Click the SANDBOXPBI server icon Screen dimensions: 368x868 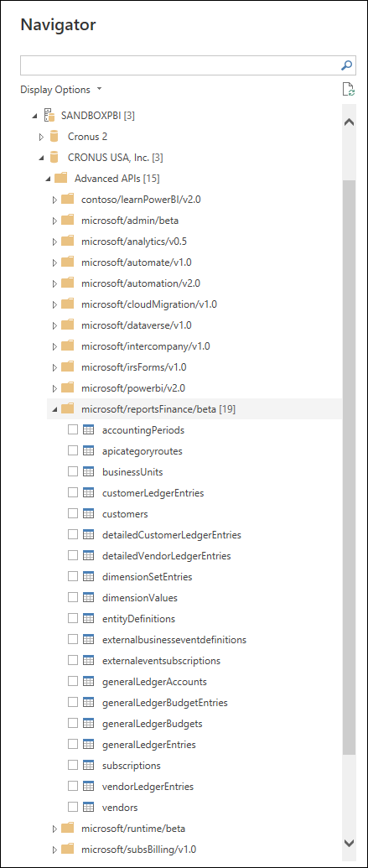pyautogui.click(x=49, y=116)
